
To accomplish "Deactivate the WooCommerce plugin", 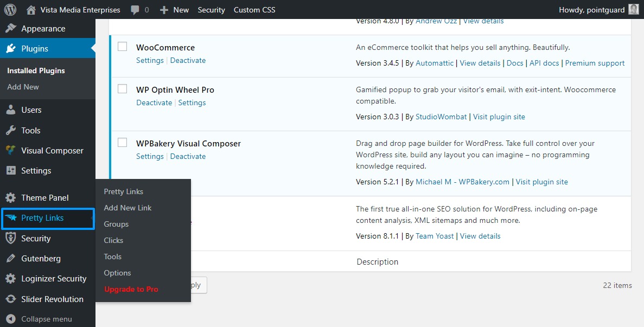I will click(188, 60).
